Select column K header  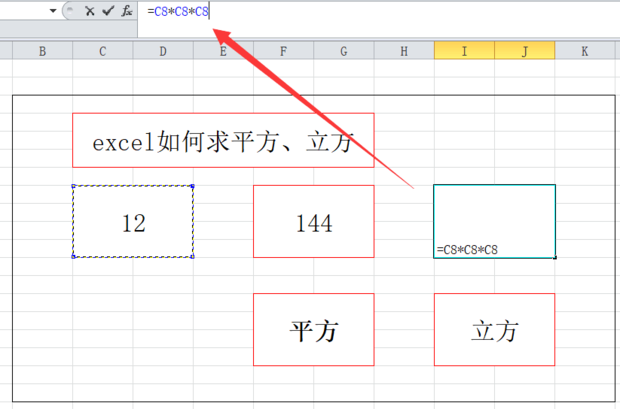(x=585, y=51)
